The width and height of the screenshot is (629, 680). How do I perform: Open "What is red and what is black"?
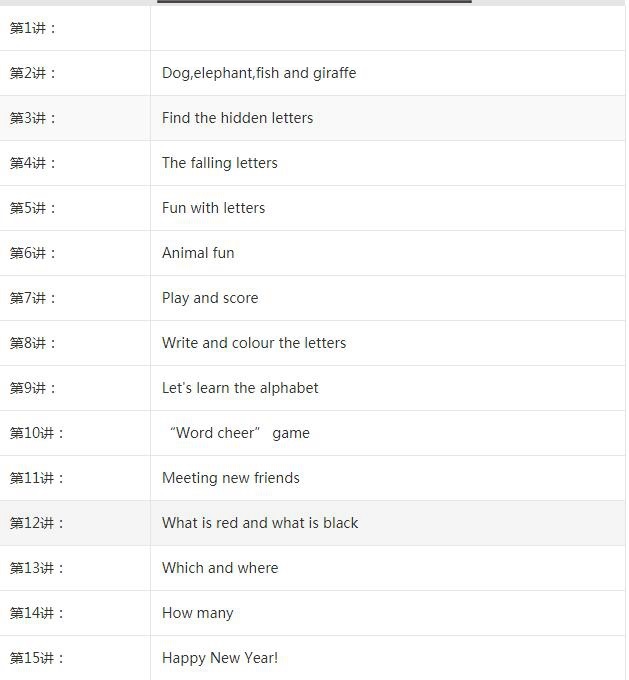tap(260, 523)
